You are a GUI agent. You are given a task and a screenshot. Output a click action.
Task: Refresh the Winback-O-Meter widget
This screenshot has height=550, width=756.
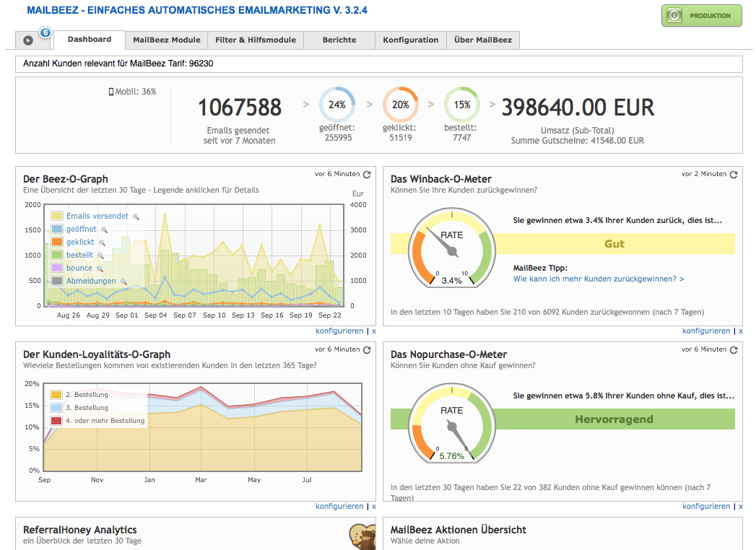[734, 174]
